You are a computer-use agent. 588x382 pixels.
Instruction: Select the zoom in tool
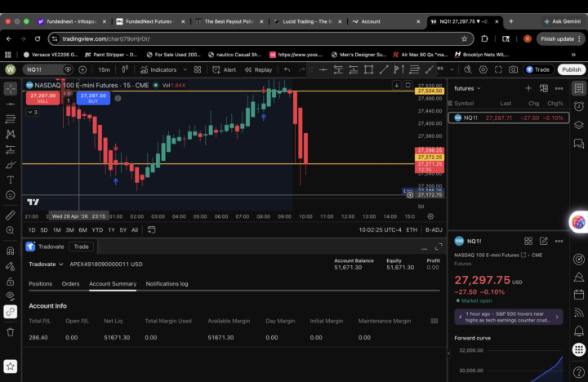[10, 230]
